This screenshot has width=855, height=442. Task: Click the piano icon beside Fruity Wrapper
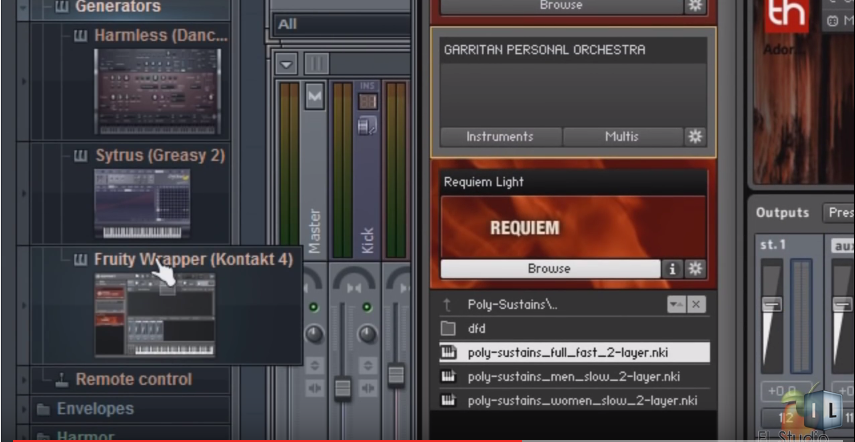80,260
